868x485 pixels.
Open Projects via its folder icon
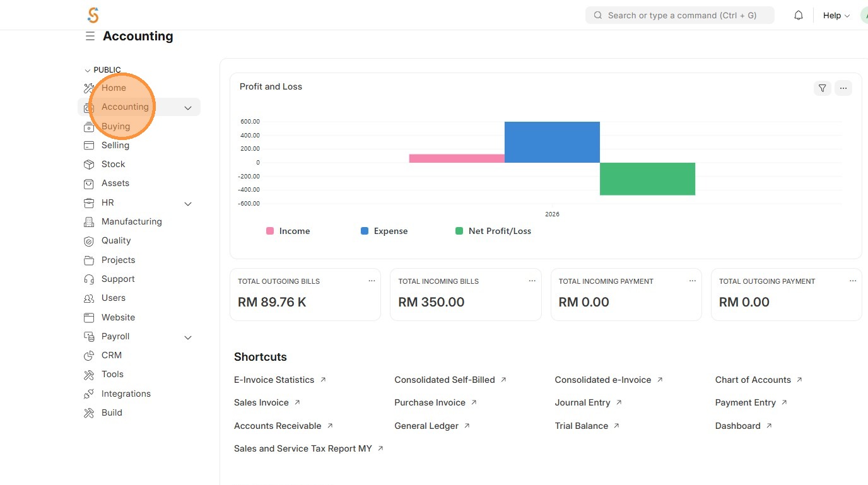tap(89, 260)
